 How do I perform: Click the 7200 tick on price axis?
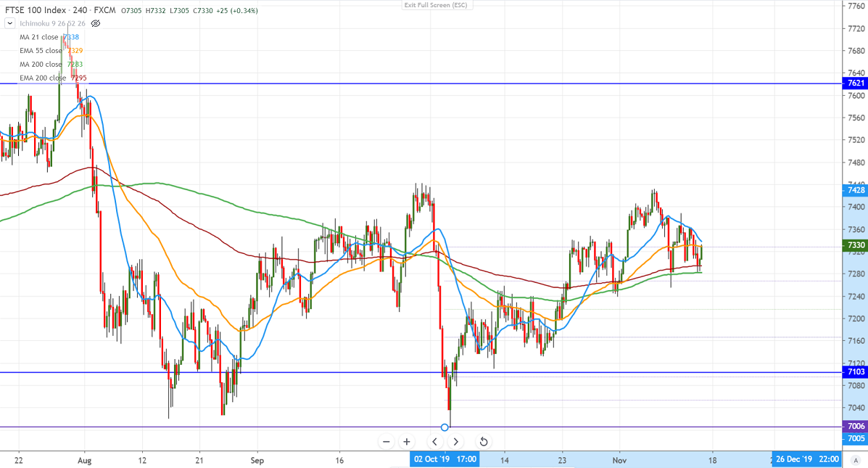click(x=856, y=319)
